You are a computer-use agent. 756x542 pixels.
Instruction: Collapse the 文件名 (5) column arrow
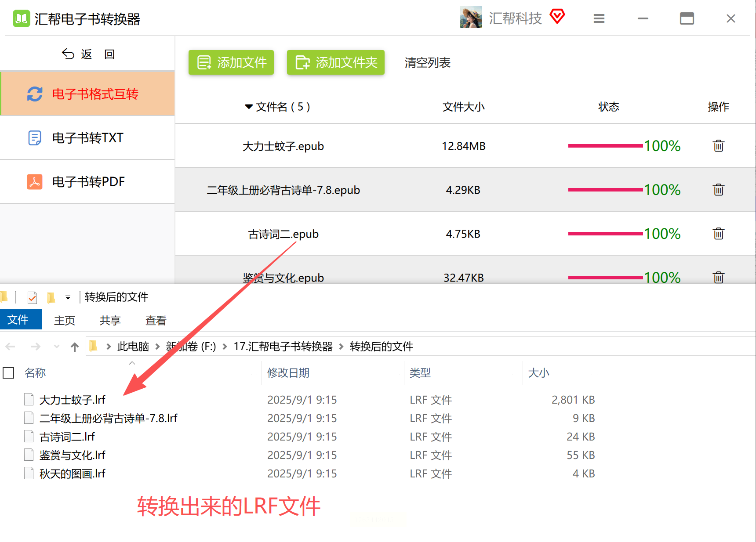249,107
